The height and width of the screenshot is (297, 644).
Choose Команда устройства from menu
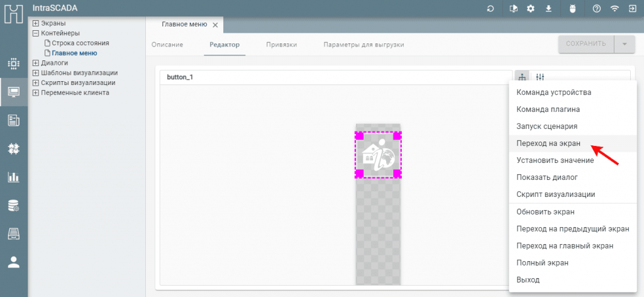pyautogui.click(x=572, y=92)
